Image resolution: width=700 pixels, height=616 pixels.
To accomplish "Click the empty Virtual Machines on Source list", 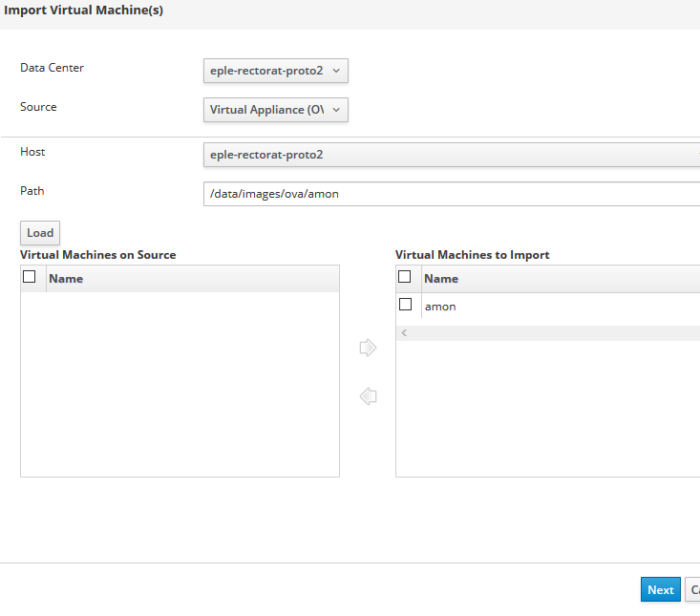I will pos(180,382).
